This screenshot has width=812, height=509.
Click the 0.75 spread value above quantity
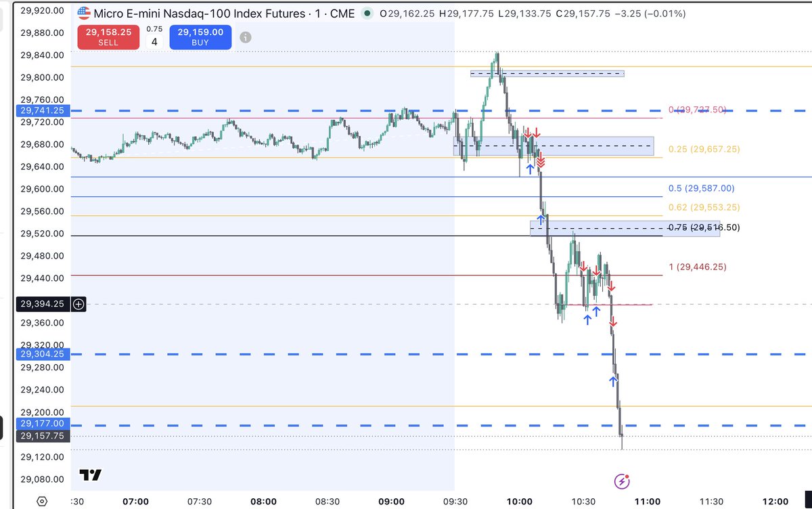154,29
